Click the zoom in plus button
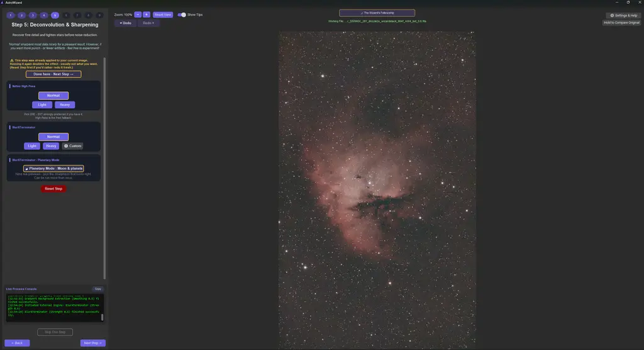 (x=146, y=14)
